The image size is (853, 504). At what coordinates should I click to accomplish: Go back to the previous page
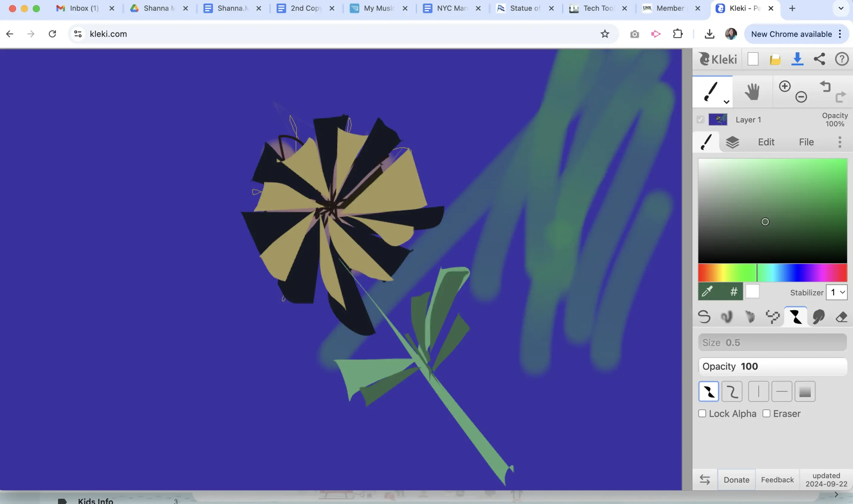(x=10, y=34)
